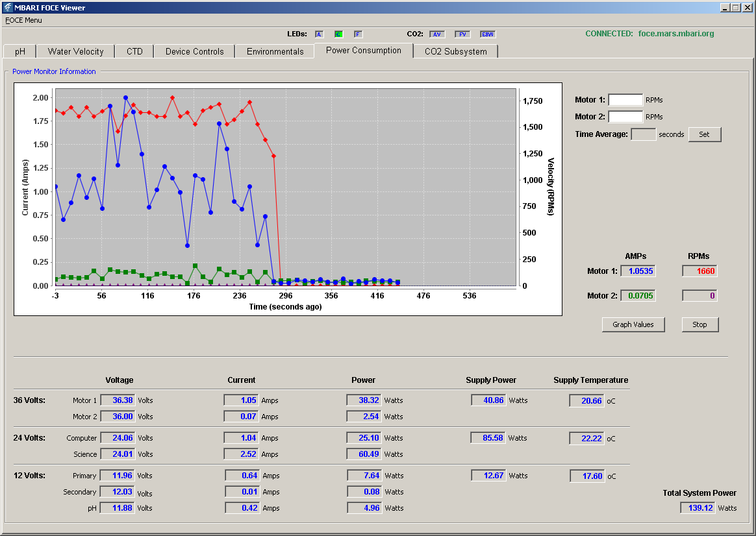Toggle LED indicator F
The image size is (756, 536).
(x=358, y=34)
